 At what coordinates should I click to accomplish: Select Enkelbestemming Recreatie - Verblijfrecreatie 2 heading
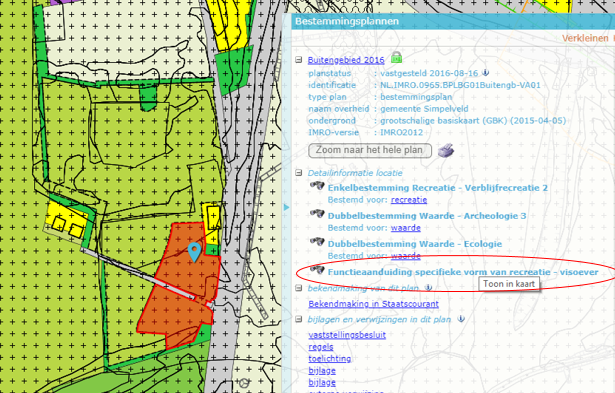(438, 188)
